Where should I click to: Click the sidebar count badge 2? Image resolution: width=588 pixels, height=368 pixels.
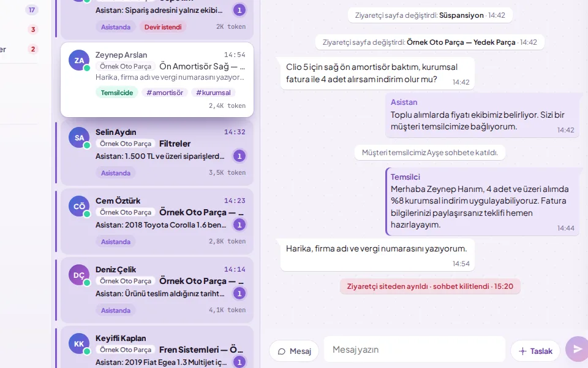(x=33, y=49)
